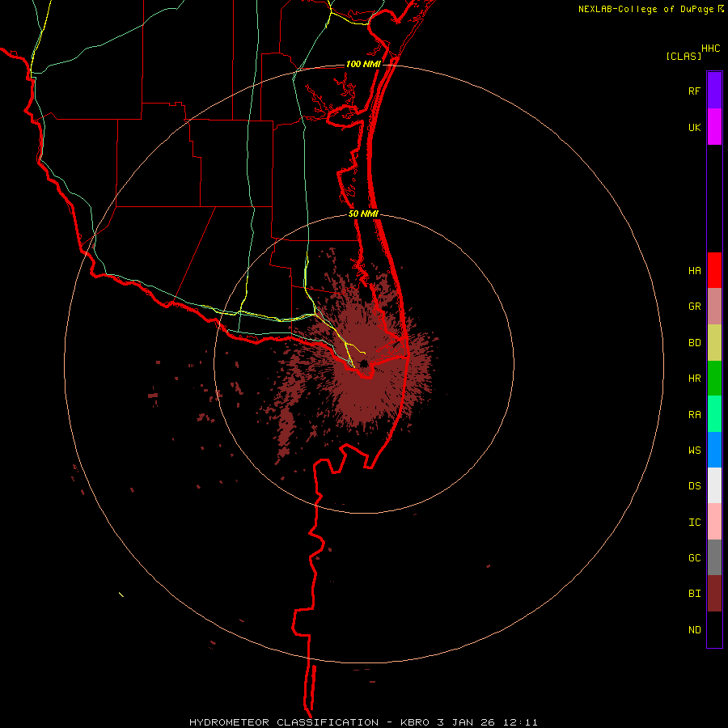
Task: Click the BD yellow legend swatch
Action: [714, 343]
